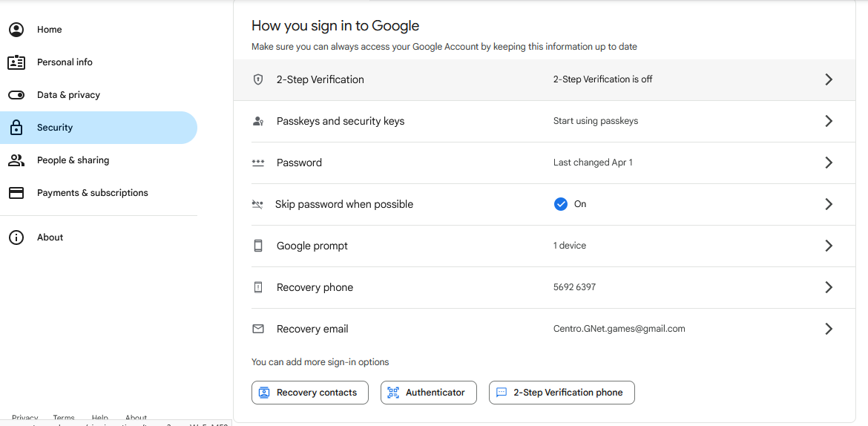Expand the 2-Step Verification row arrow
This screenshot has height=426, width=868.
tap(829, 79)
